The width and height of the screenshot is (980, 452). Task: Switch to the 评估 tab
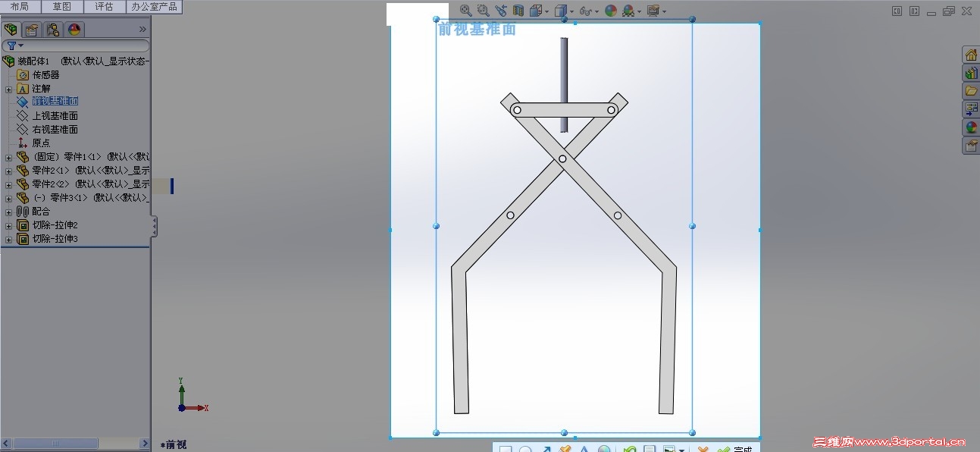[x=104, y=7]
